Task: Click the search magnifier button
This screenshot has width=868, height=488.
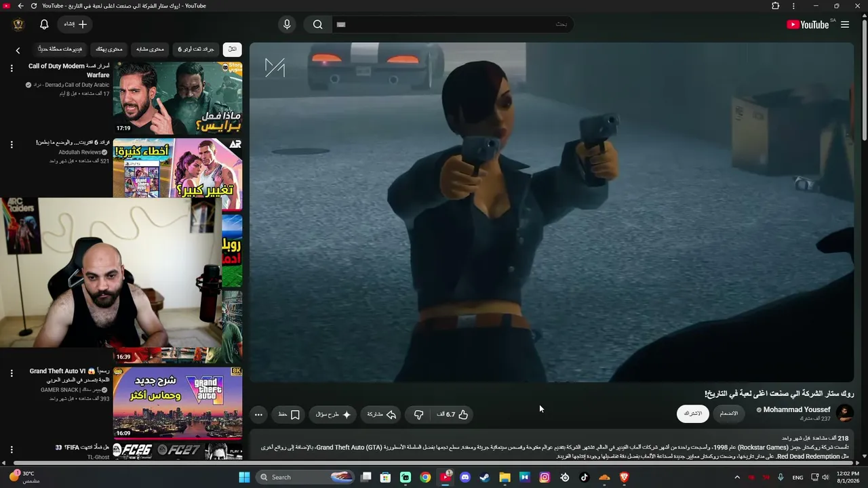Action: 317,24
